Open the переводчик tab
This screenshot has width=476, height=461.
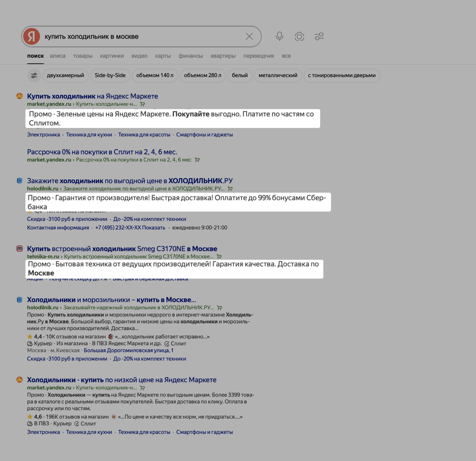259,56
